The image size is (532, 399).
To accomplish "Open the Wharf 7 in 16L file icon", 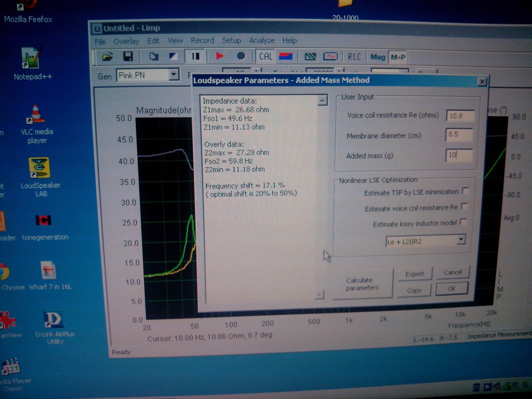I will (x=50, y=275).
